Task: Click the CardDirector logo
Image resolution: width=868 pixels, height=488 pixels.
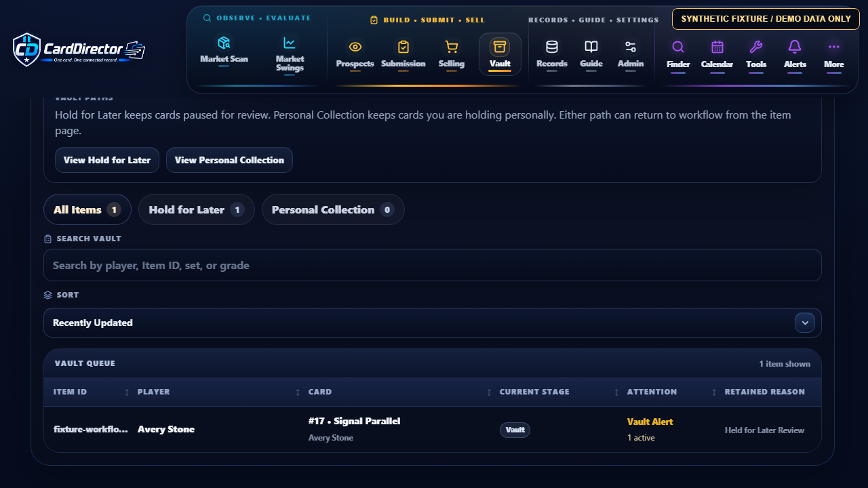Action: pos(79,49)
